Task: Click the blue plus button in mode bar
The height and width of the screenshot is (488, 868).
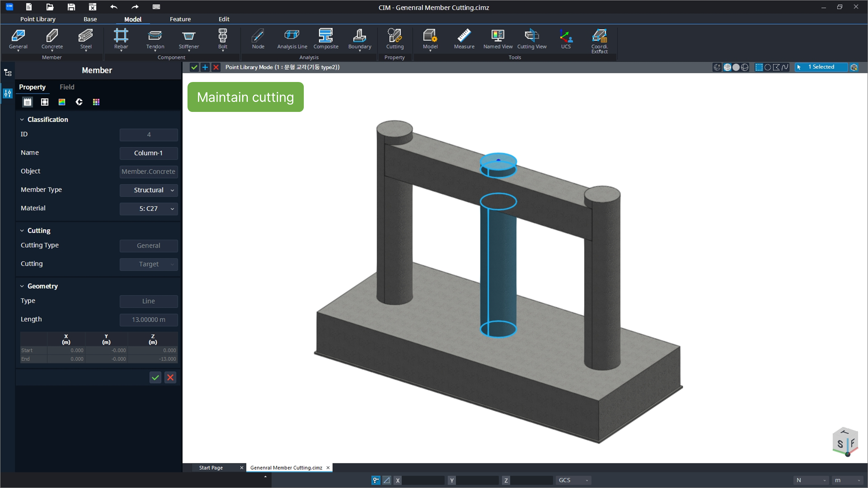Action: tap(205, 67)
